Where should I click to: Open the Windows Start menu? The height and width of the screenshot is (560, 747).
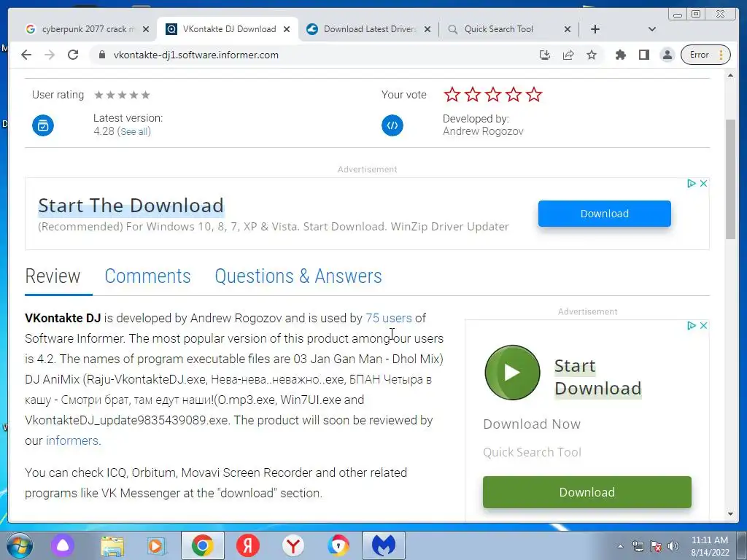(19, 545)
